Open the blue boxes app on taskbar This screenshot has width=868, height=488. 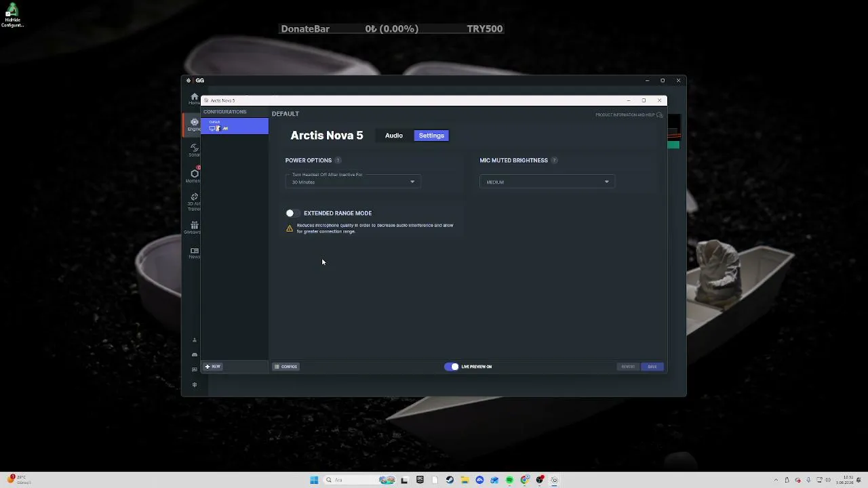(x=494, y=480)
